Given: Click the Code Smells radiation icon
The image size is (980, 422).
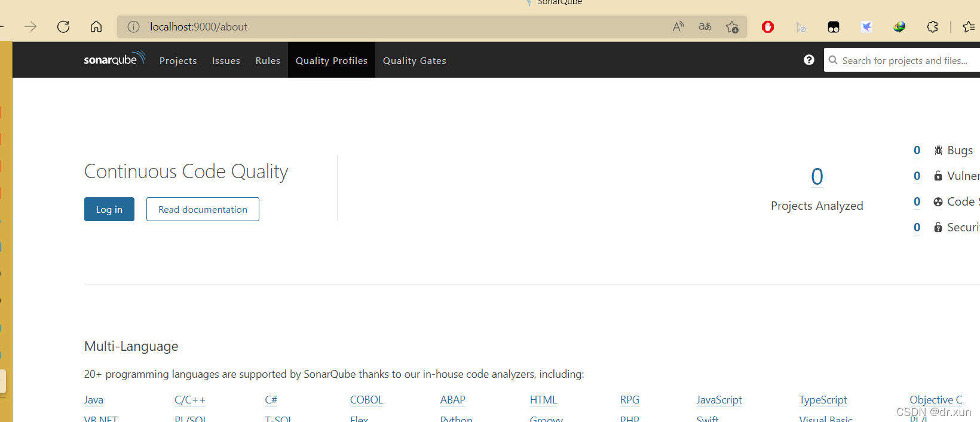Looking at the screenshot, I should click(x=938, y=201).
